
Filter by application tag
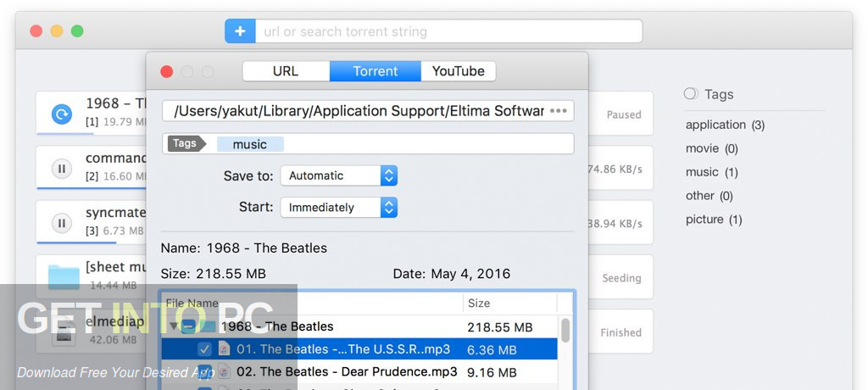[x=726, y=125]
